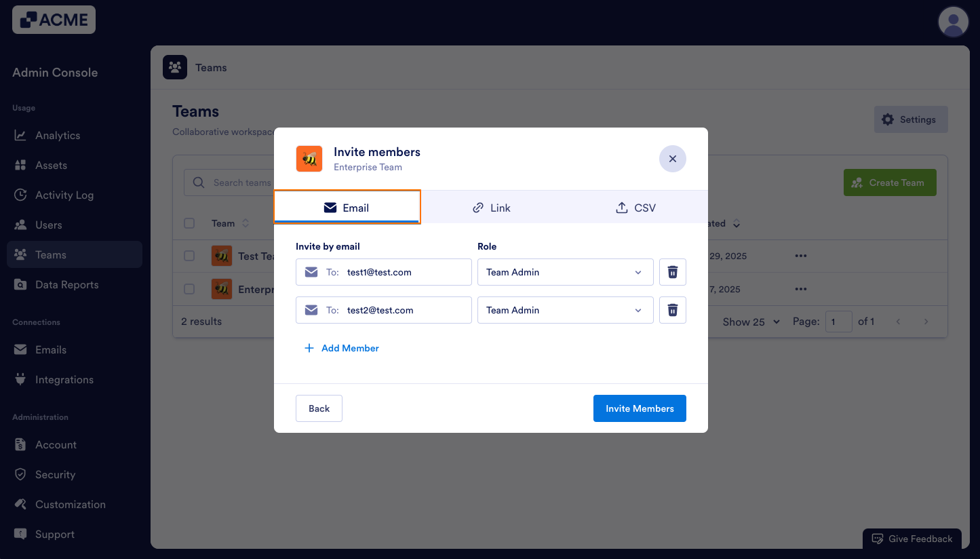The height and width of the screenshot is (559, 980).
Task: Select the Enterprise team checkbox
Action: [x=189, y=289]
